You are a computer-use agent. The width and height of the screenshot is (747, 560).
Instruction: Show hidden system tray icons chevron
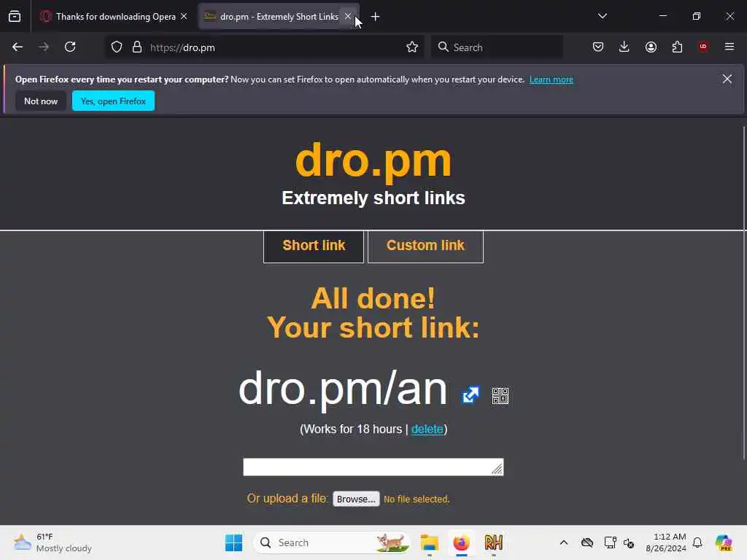(564, 542)
